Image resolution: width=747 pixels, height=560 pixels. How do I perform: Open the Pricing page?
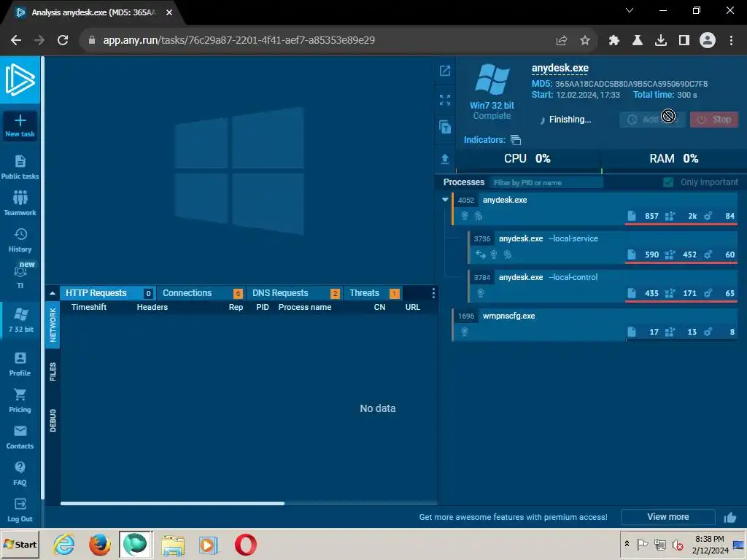20,400
